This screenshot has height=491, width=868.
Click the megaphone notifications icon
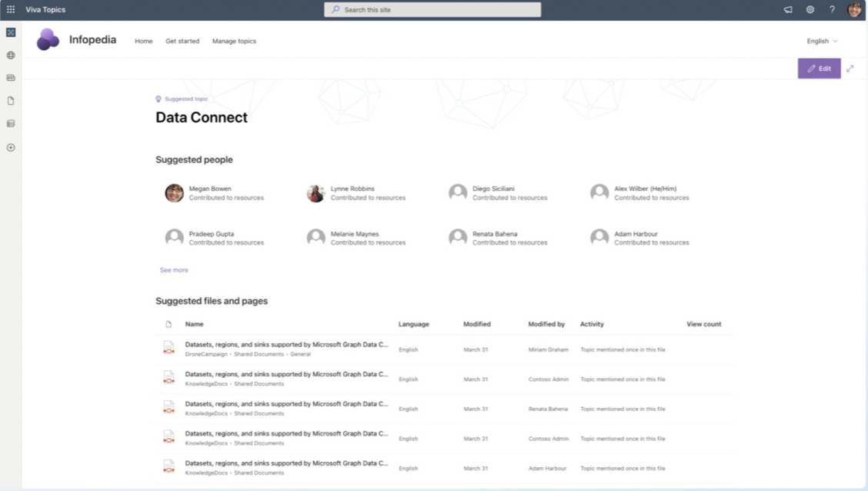pyautogui.click(x=788, y=10)
